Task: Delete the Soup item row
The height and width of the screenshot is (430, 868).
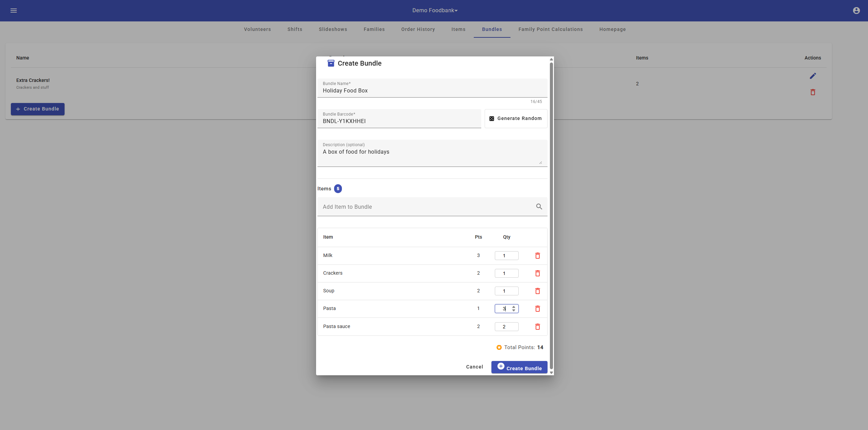Action: [537, 291]
